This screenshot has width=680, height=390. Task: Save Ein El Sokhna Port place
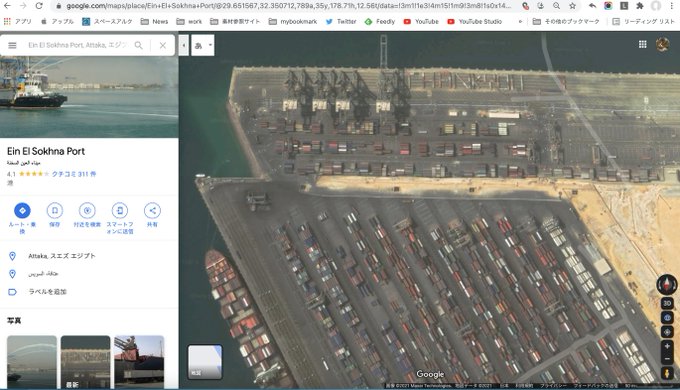pos(55,211)
